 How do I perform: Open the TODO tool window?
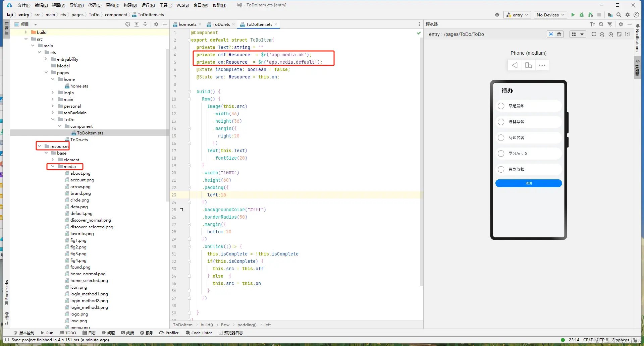click(x=68, y=333)
